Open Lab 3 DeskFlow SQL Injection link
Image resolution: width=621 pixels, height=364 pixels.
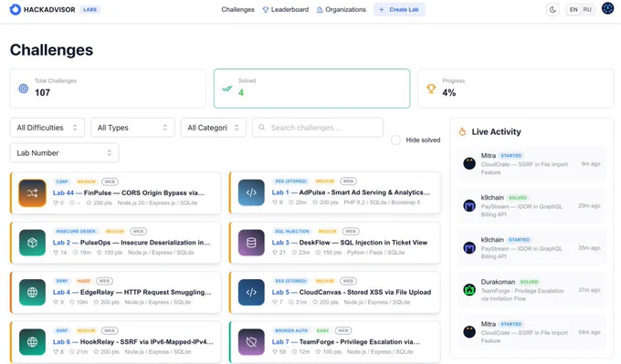[x=350, y=242]
